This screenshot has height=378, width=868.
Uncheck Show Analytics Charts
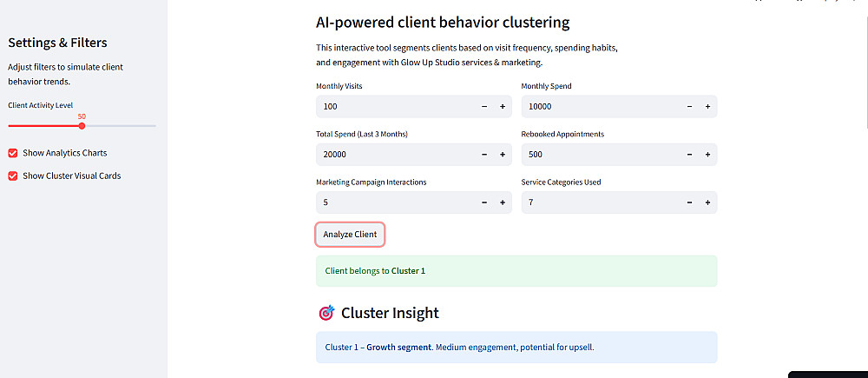click(x=13, y=153)
